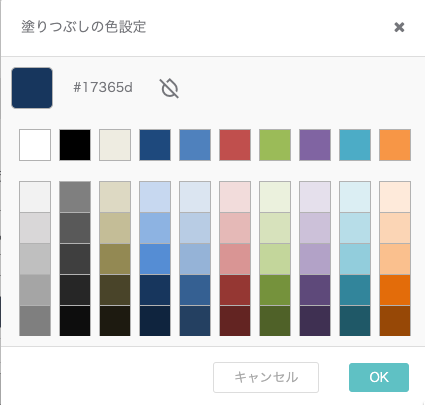Image resolution: width=425 pixels, height=405 pixels.
Task: Select the darkest green shade swatch
Action: [x=275, y=321]
